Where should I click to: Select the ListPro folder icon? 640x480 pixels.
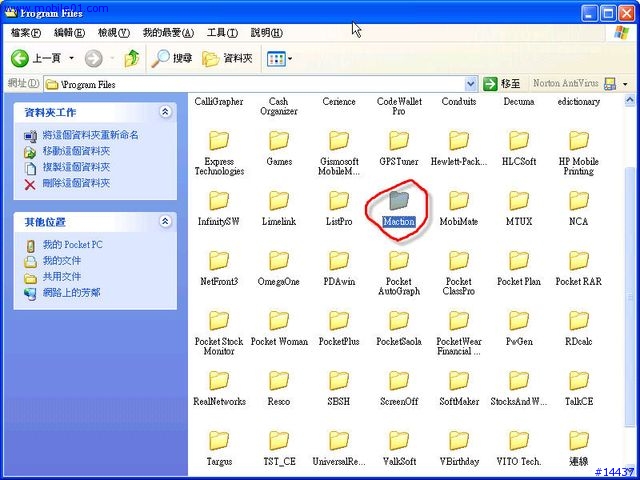coord(339,200)
